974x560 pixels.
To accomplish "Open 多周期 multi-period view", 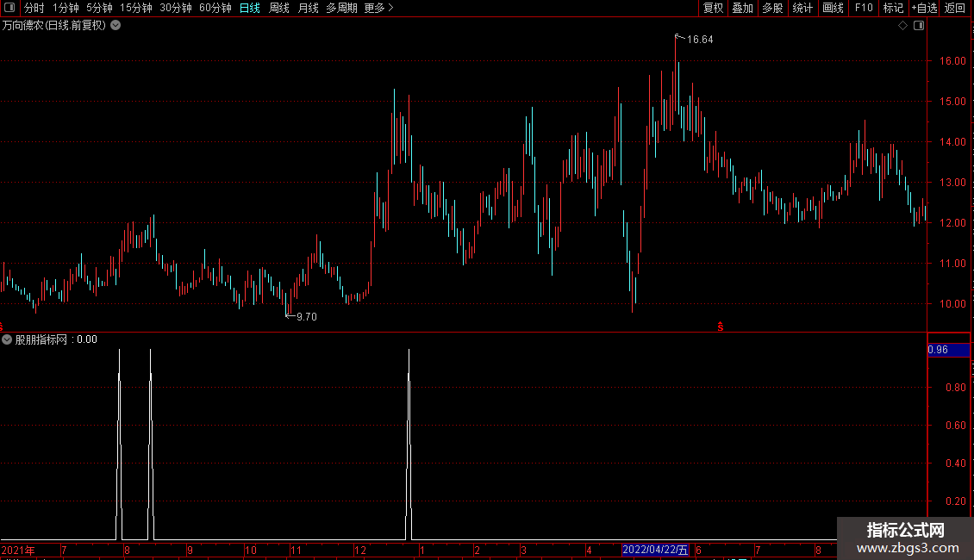I will pos(341,8).
